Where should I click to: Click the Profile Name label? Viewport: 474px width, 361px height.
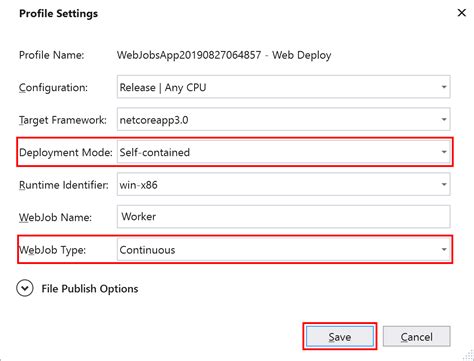(x=52, y=55)
